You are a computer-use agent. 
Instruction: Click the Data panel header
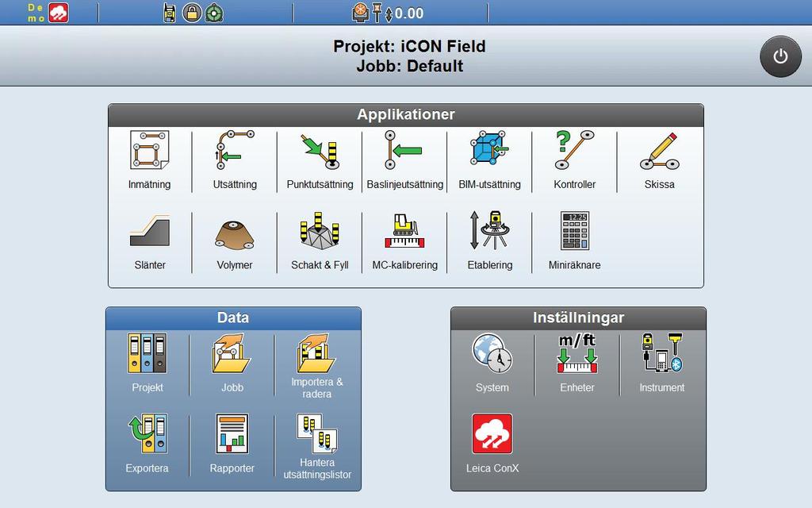tap(233, 317)
